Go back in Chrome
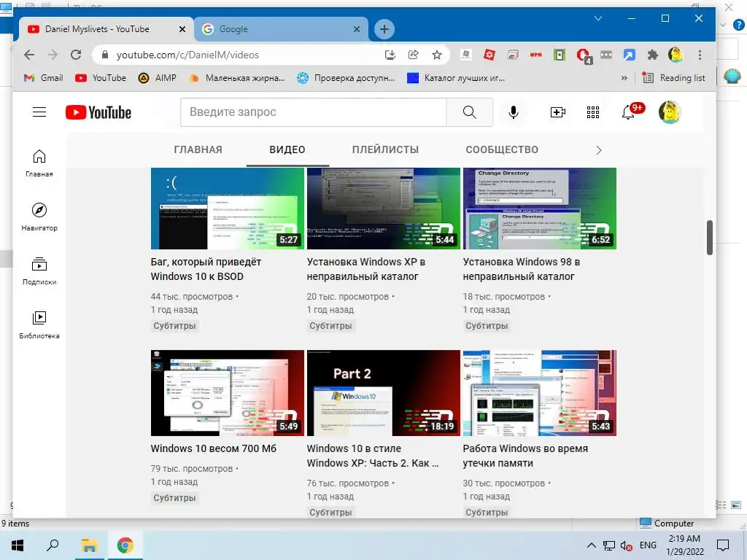The image size is (747, 560). click(x=29, y=55)
